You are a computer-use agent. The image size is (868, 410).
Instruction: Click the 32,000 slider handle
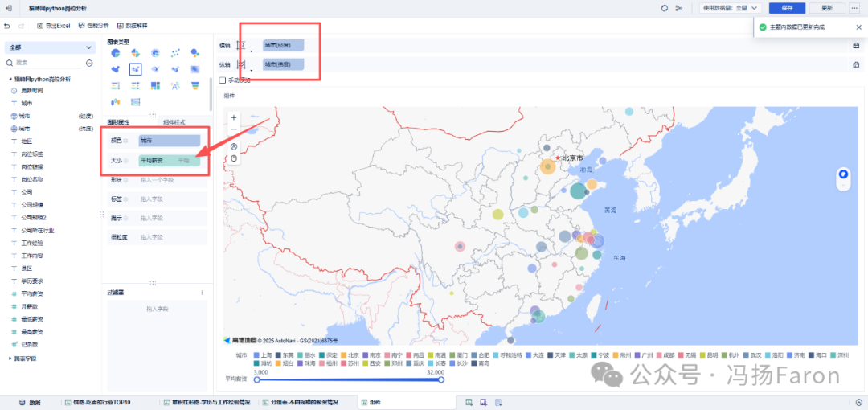pyautogui.click(x=441, y=379)
